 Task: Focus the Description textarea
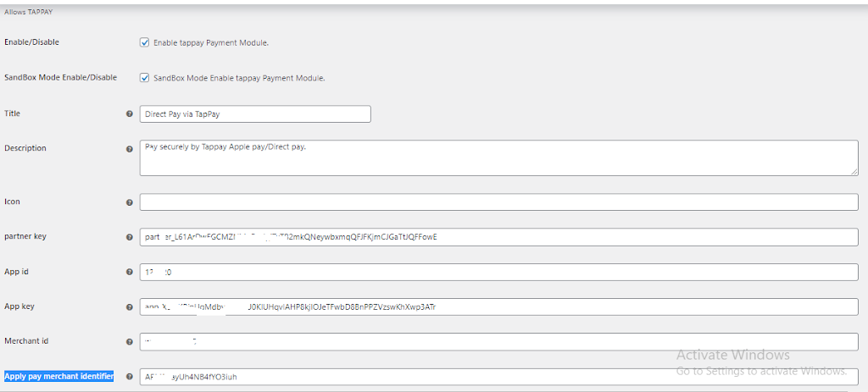pos(498,158)
